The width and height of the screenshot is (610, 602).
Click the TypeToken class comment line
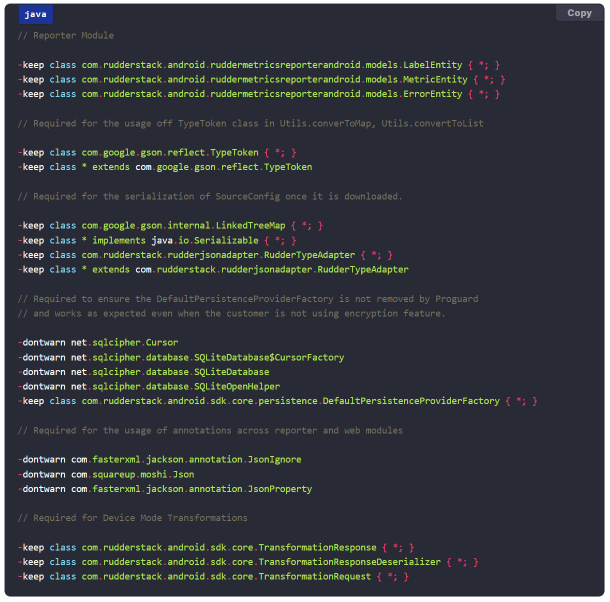tap(251, 123)
